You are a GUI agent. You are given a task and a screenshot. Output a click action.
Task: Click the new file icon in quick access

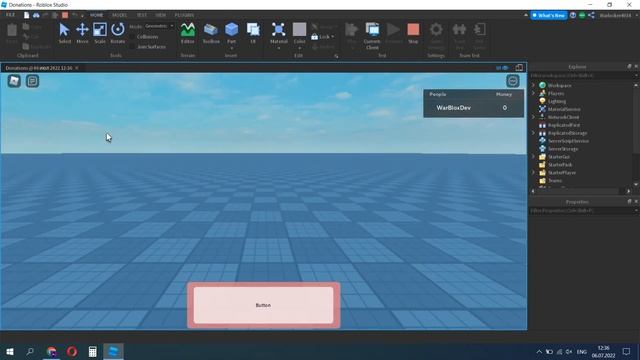[27, 15]
